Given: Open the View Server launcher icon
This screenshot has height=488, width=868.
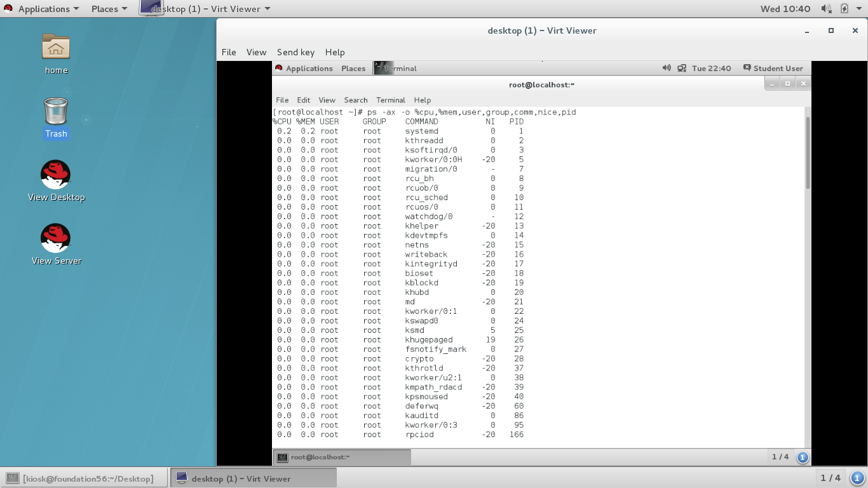Looking at the screenshot, I should point(56,238).
